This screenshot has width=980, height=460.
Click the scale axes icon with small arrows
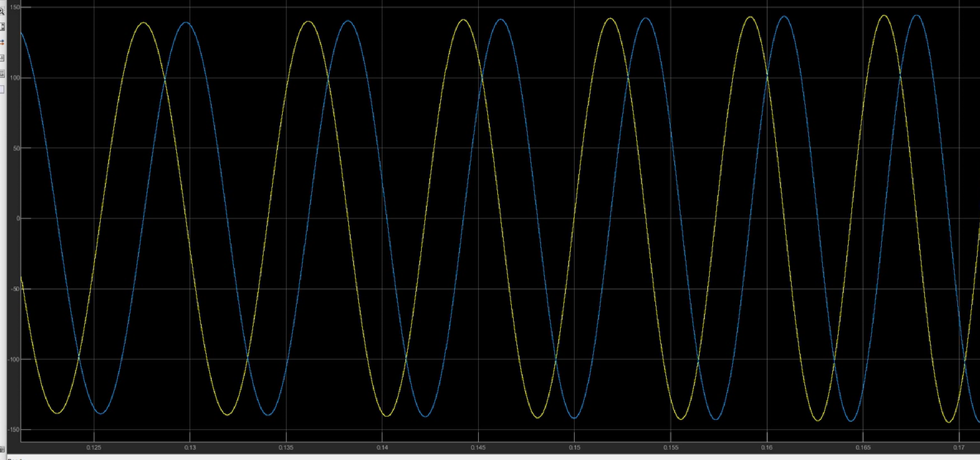[1, 27]
